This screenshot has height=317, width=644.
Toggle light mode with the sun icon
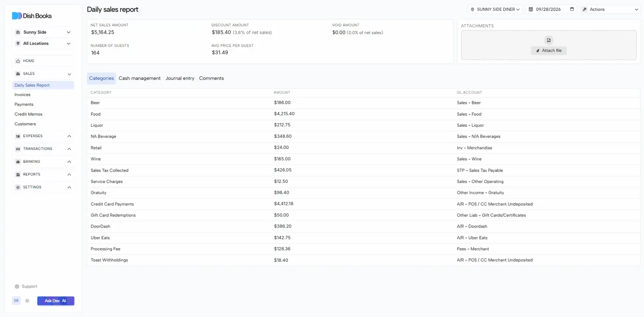(x=27, y=301)
